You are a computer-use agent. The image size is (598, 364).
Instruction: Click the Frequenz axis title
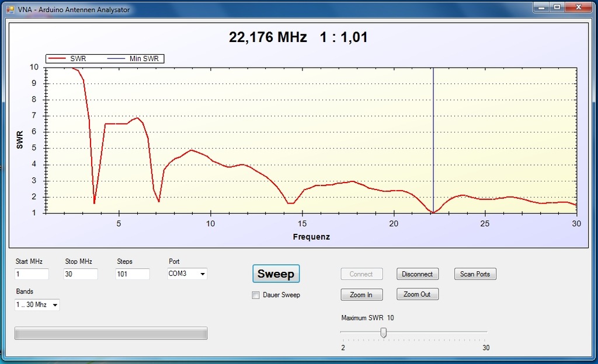(x=311, y=237)
